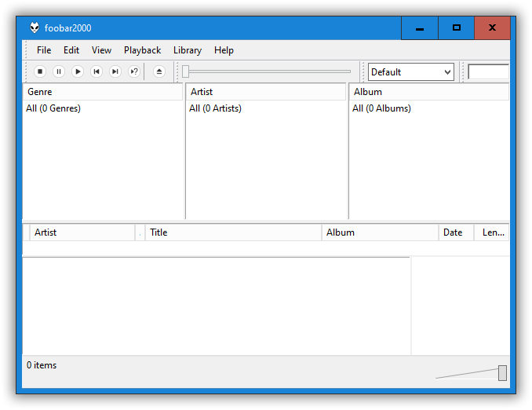532x410 pixels.
Task: Click the Open/eject file icon
Action: tap(159, 71)
